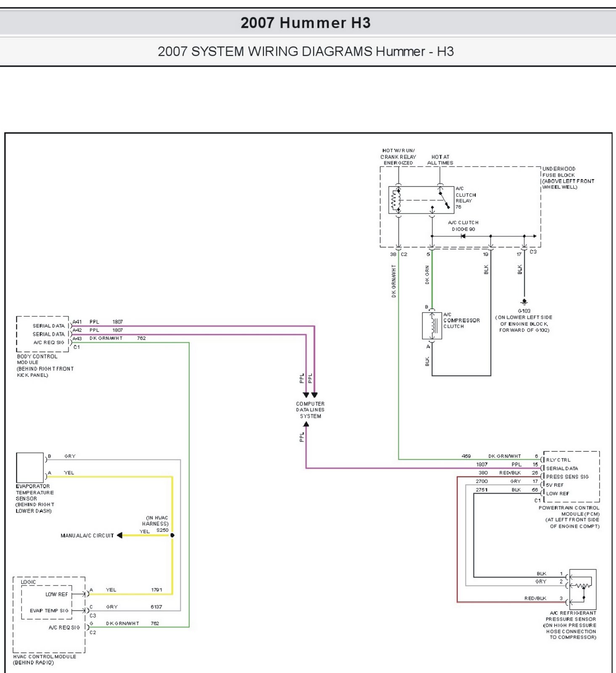
Task: Click the "A41" pin label
Action: [77, 322]
